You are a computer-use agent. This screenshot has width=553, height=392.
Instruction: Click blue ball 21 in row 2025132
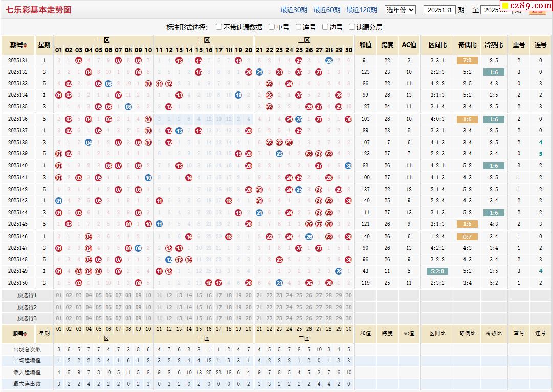tap(259, 72)
